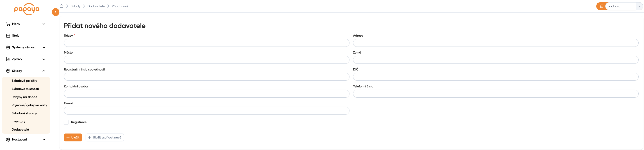
Task: Click the Systémy věrnosti gift icon
Action: point(8,47)
